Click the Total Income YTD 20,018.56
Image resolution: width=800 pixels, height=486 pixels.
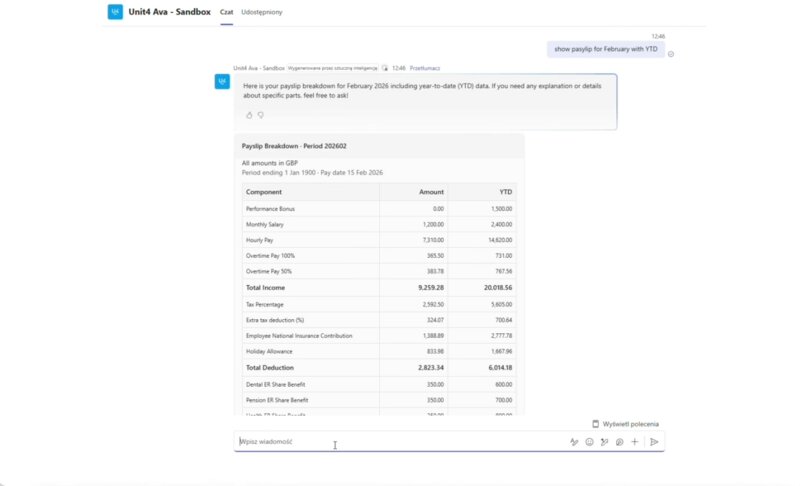[x=498, y=288]
